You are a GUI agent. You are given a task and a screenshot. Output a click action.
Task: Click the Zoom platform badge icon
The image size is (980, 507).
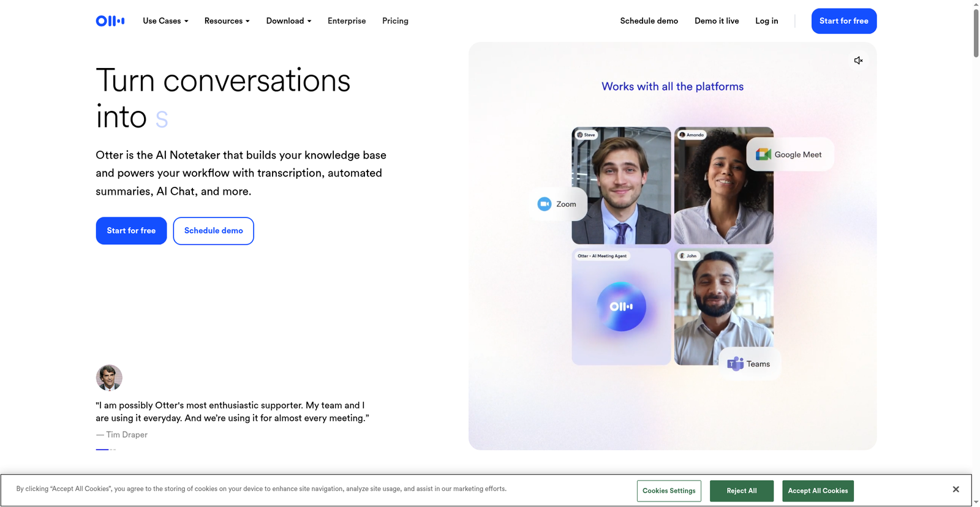(x=544, y=204)
